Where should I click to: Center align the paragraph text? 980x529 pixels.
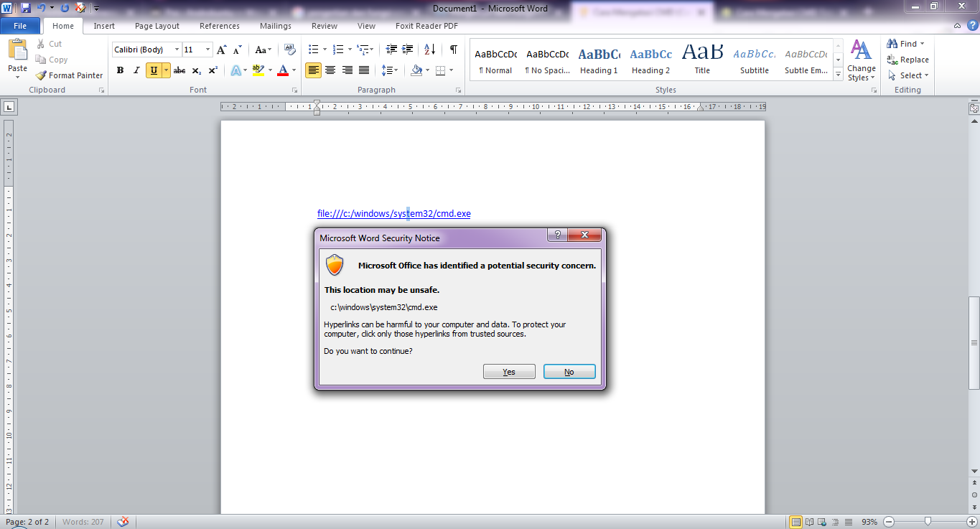329,69
